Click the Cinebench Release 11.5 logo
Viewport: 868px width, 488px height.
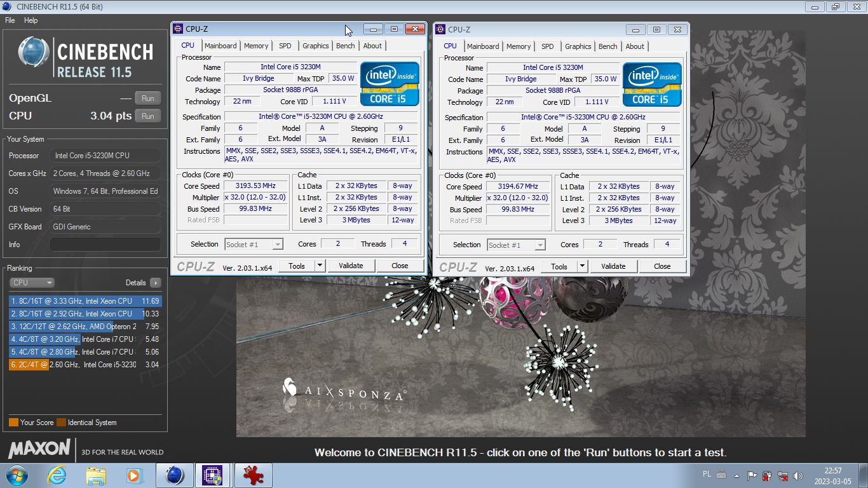point(85,57)
